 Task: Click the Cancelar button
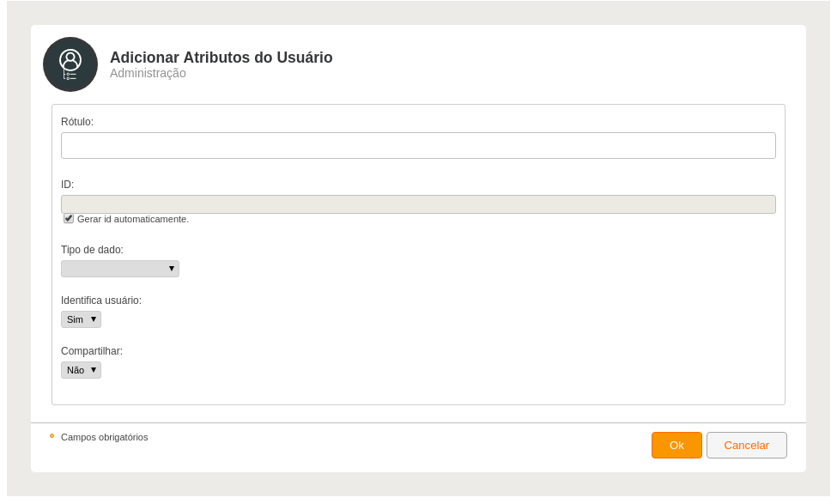tap(747, 446)
